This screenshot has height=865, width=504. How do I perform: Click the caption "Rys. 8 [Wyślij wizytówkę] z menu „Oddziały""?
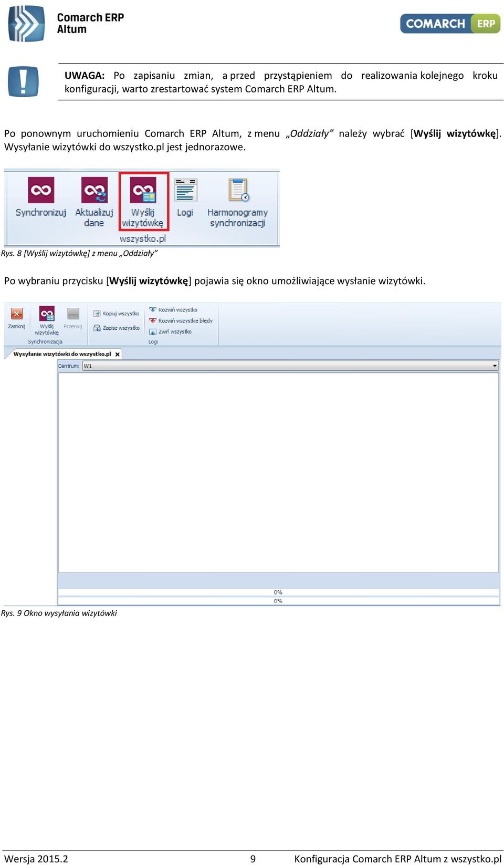(x=79, y=253)
